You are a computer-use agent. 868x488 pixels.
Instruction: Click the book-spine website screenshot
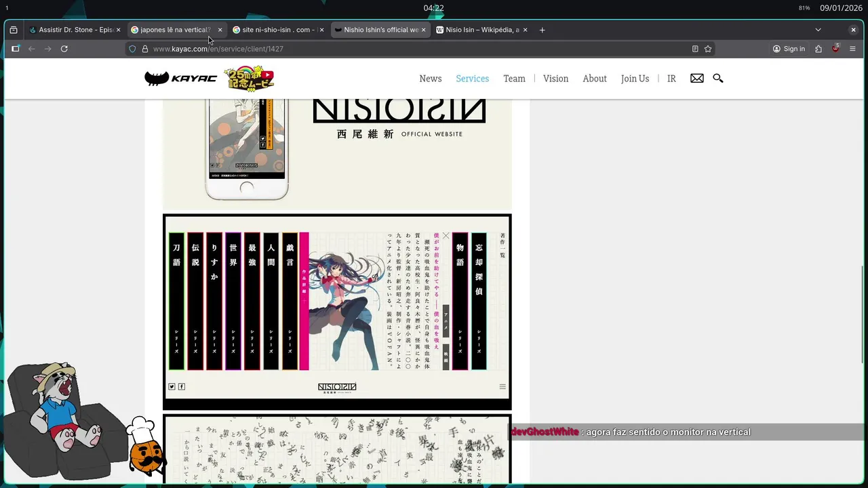(x=337, y=312)
